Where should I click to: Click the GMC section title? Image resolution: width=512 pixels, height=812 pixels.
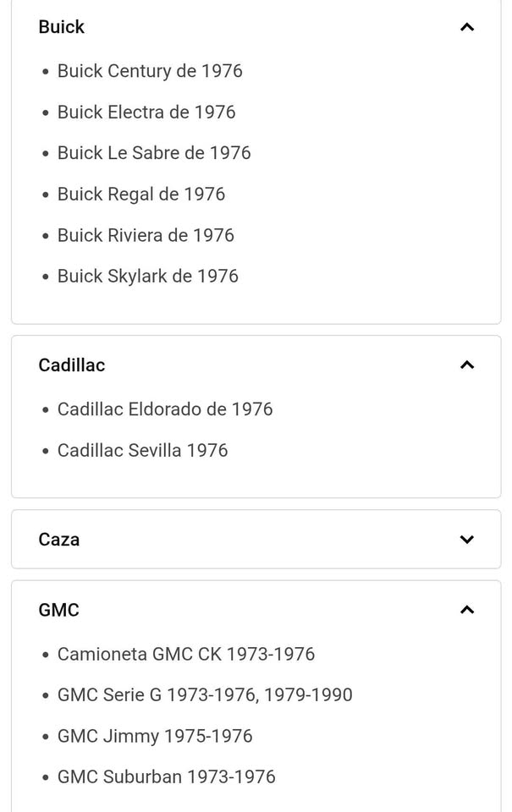click(58, 610)
